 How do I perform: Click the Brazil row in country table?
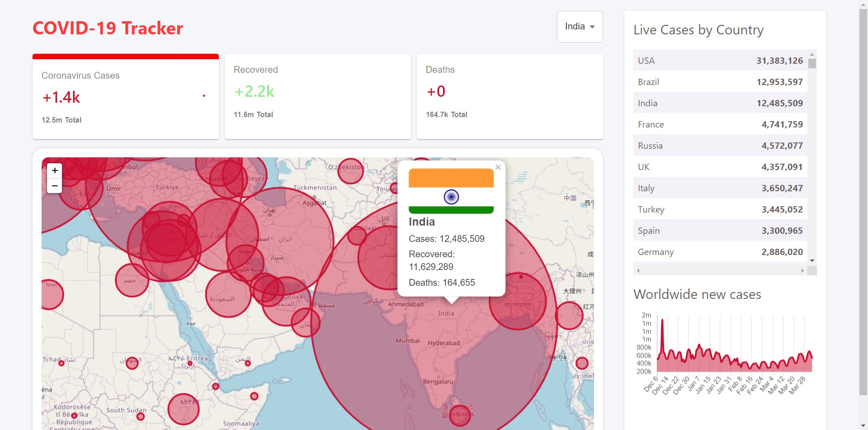point(720,82)
